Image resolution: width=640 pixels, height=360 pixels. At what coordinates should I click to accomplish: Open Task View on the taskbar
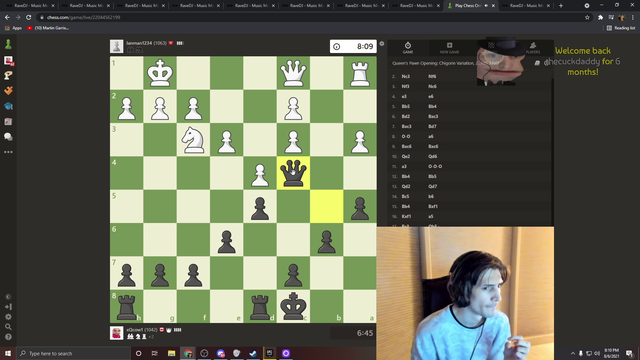pyautogui.click(x=155, y=353)
